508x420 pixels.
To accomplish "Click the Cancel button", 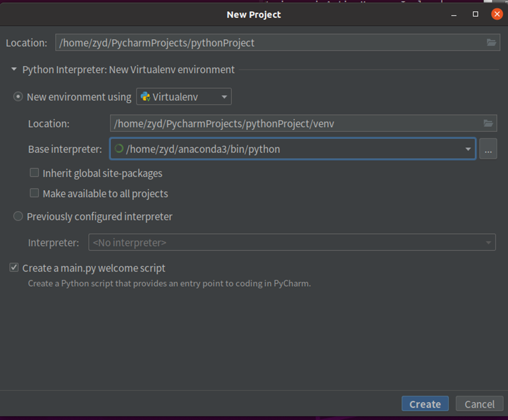I will coord(479,404).
